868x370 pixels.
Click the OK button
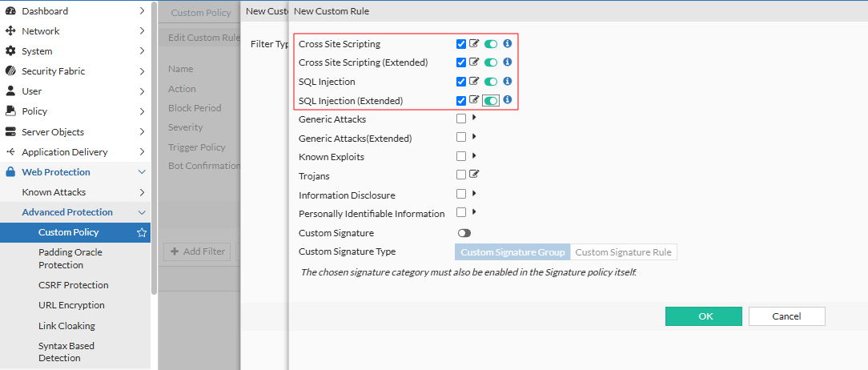(705, 316)
